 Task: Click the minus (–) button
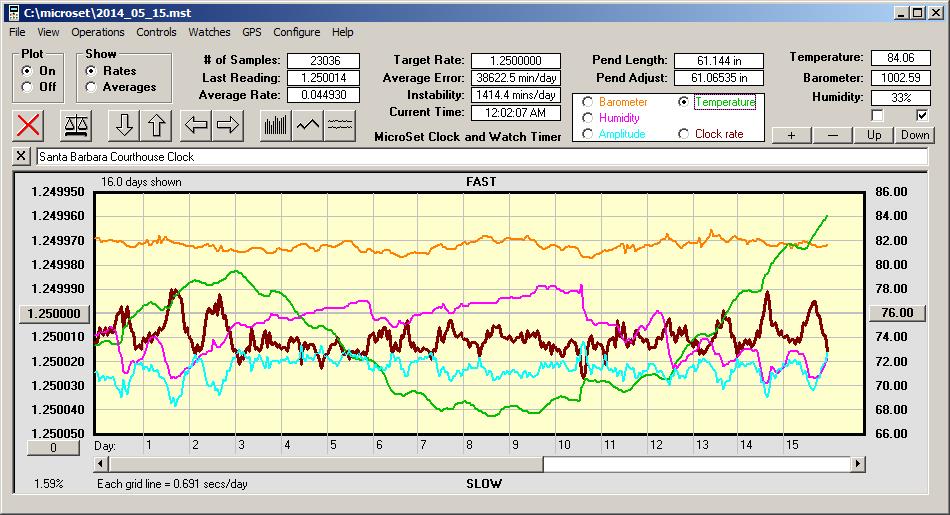point(832,135)
